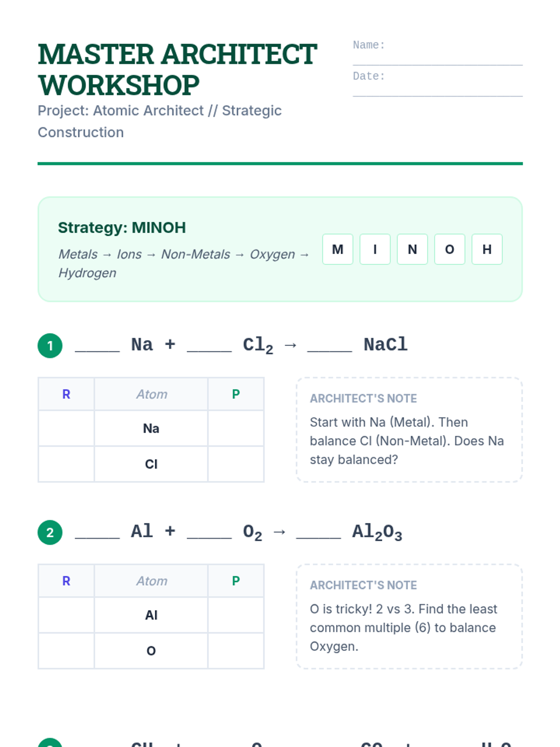Click the product cell for O
This screenshot has height=747, width=560.
click(x=236, y=651)
